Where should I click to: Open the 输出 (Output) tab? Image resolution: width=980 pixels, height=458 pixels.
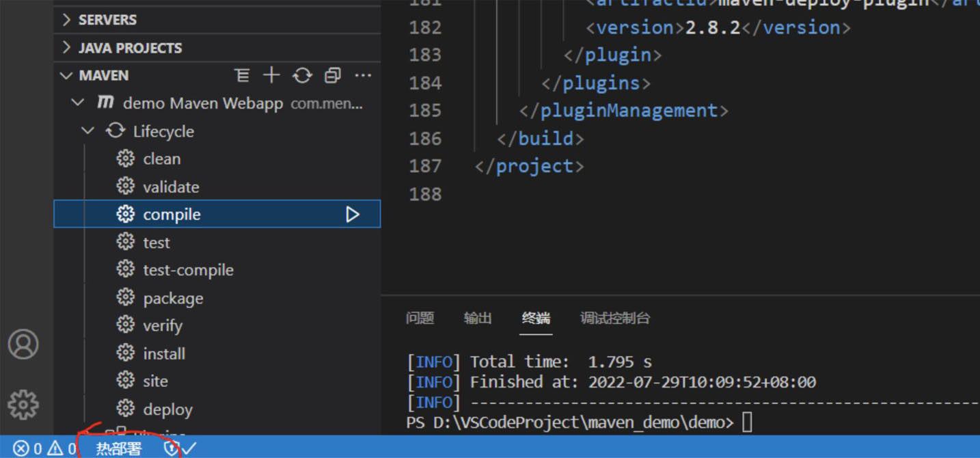coord(478,318)
